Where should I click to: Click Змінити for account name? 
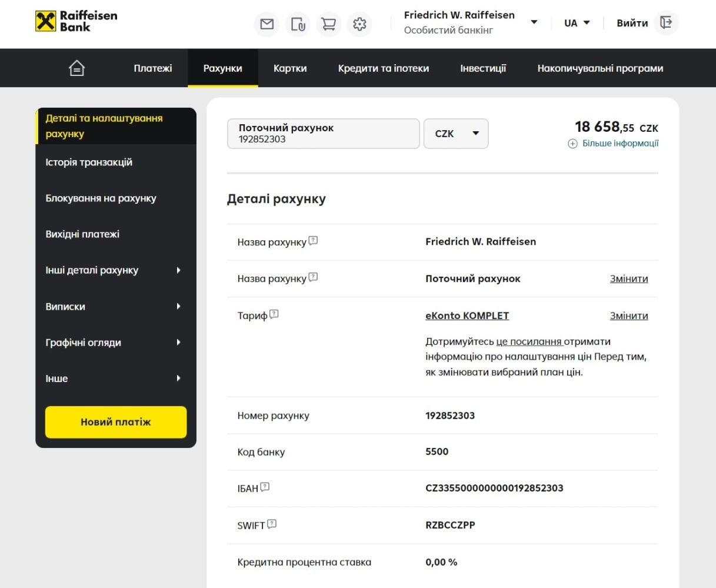click(629, 279)
